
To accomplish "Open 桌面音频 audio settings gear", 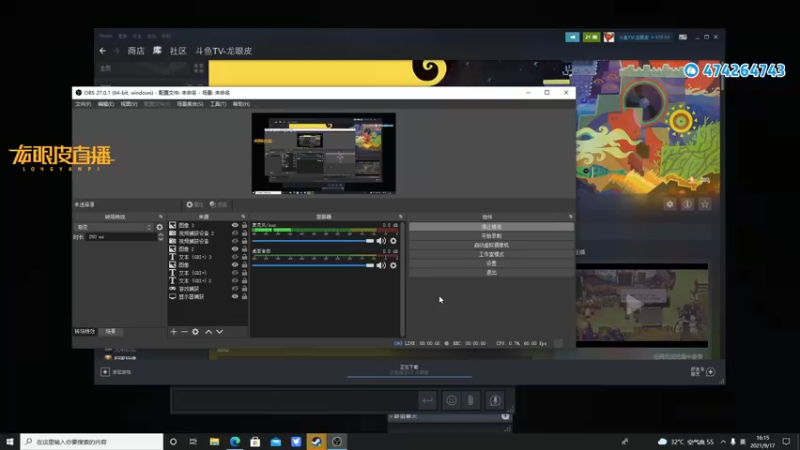I will coord(393,265).
